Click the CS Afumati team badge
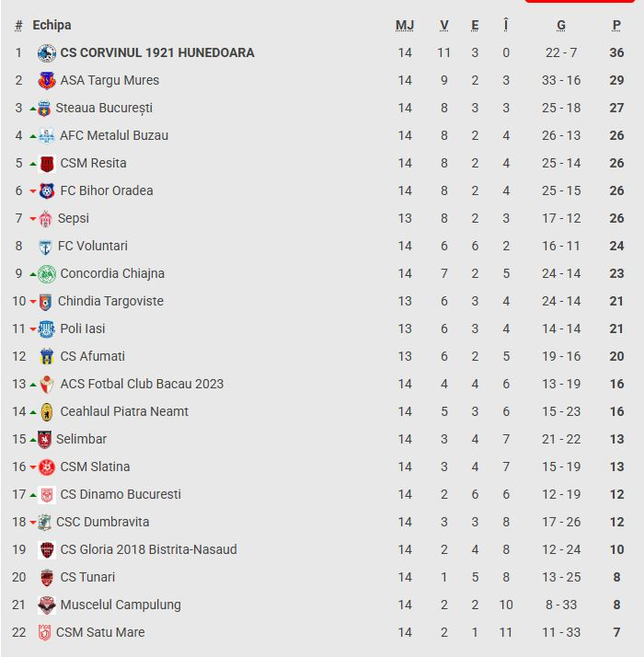The width and height of the screenshot is (644, 657). 47,357
